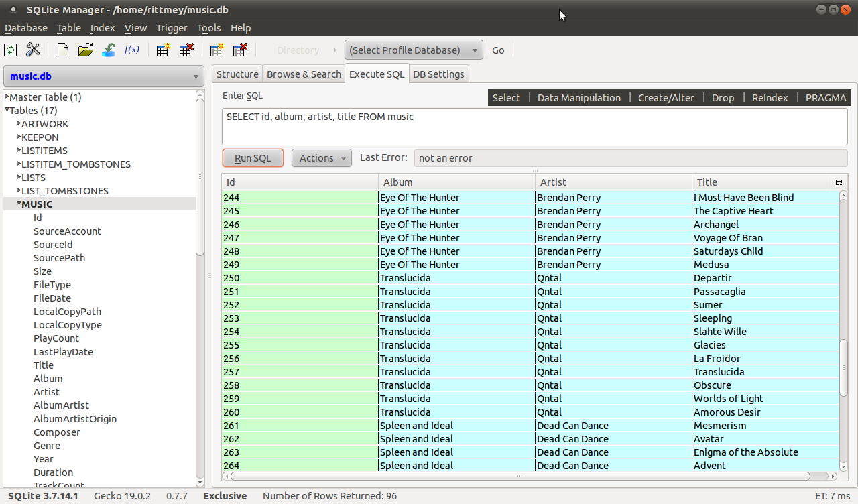Open the import wizard with the green arrow icon

pos(109,50)
